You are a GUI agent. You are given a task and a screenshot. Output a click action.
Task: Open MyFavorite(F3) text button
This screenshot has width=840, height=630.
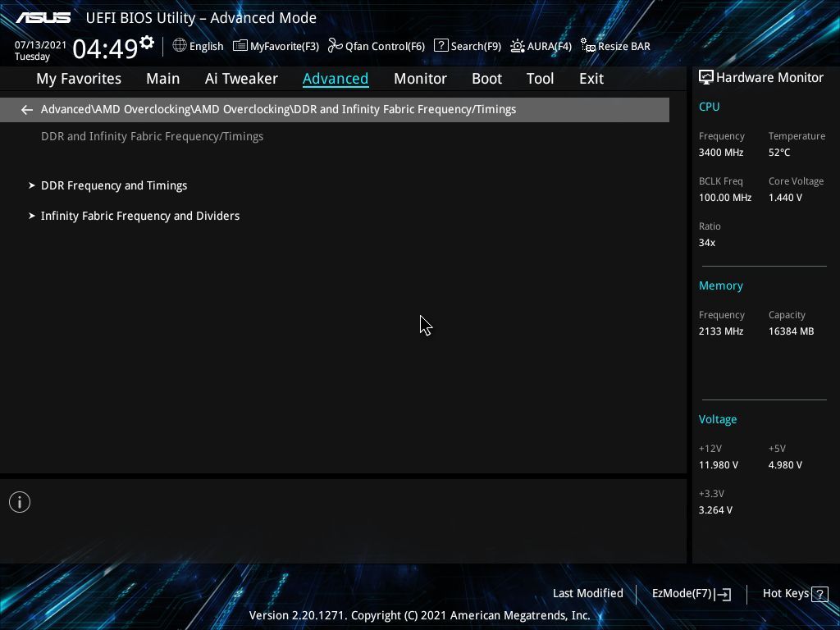point(285,46)
